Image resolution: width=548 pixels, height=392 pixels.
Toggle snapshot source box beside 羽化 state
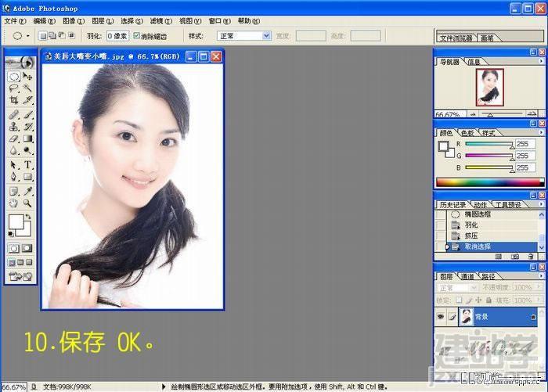(x=440, y=225)
